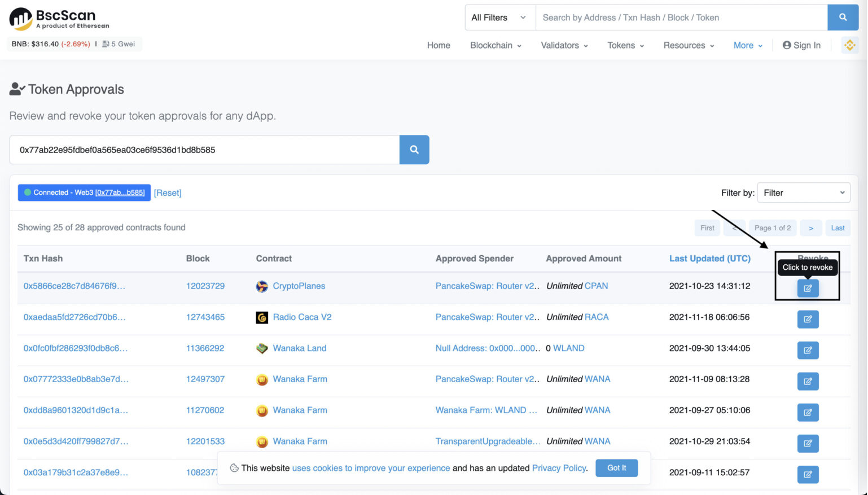Click revoke icon for Wanaka Land row
Screen dimensions: 868x495
[808, 351]
